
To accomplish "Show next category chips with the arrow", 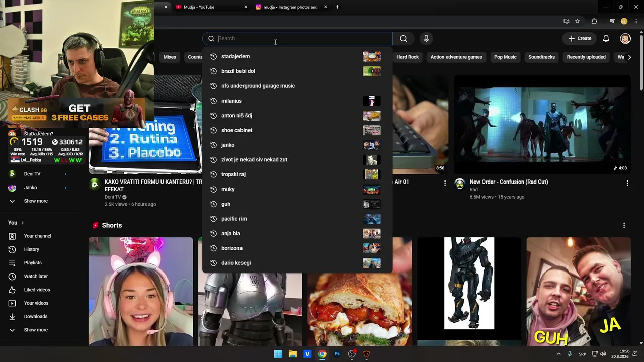I will coord(629,57).
